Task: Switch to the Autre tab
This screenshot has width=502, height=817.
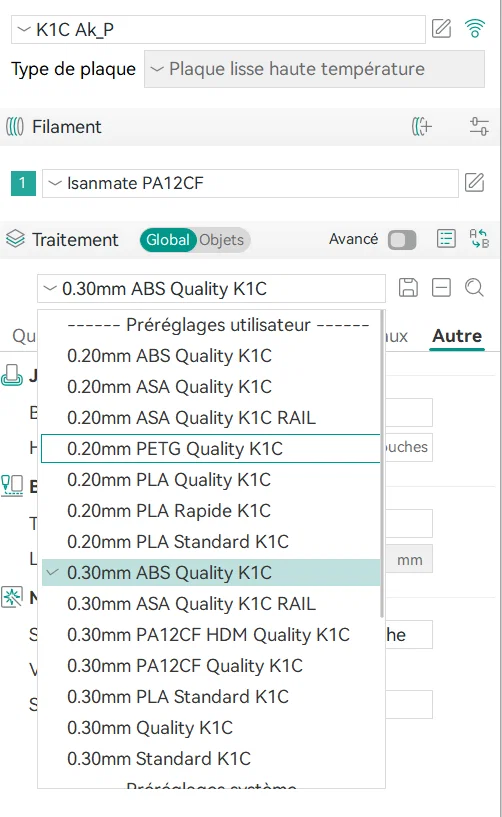Action: 457,336
